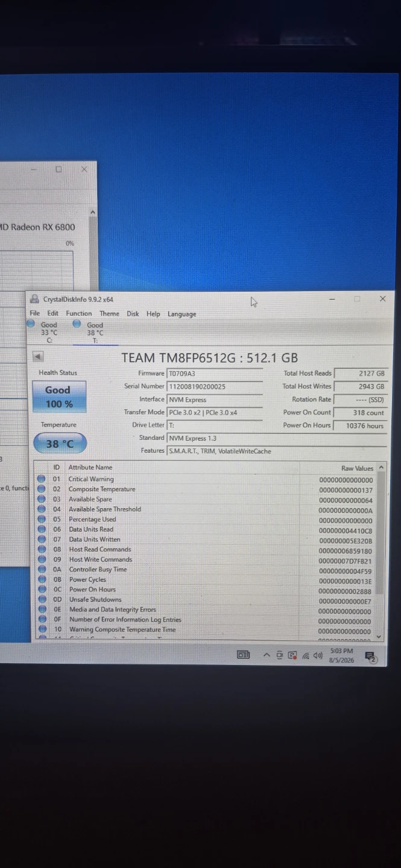Click the status dot for Host Read Commands
This screenshot has height=868, width=401.
pos(42,549)
